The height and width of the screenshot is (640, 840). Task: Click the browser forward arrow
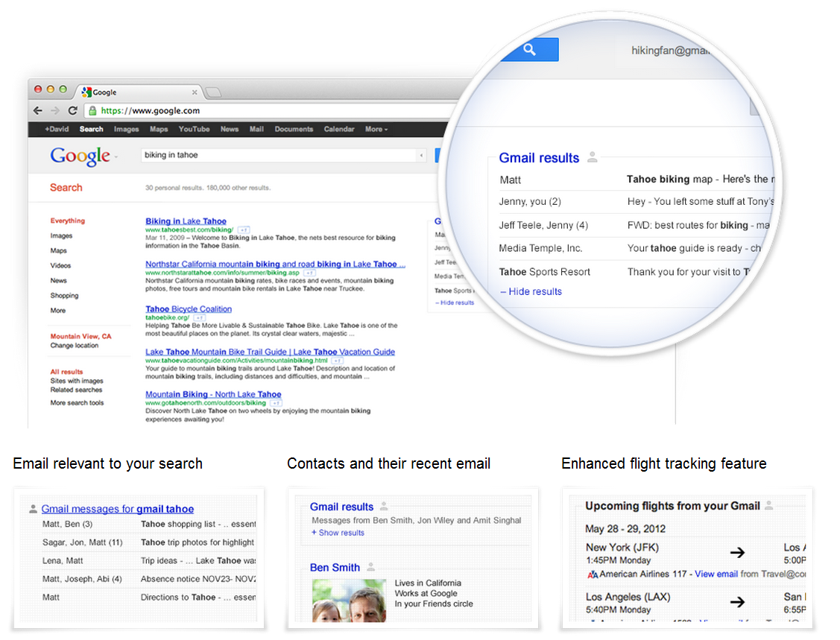pos(55,110)
